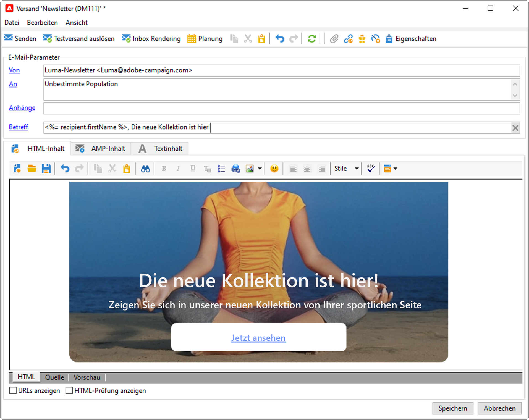
Task: Click the globe insert link icon
Action: tap(235, 169)
